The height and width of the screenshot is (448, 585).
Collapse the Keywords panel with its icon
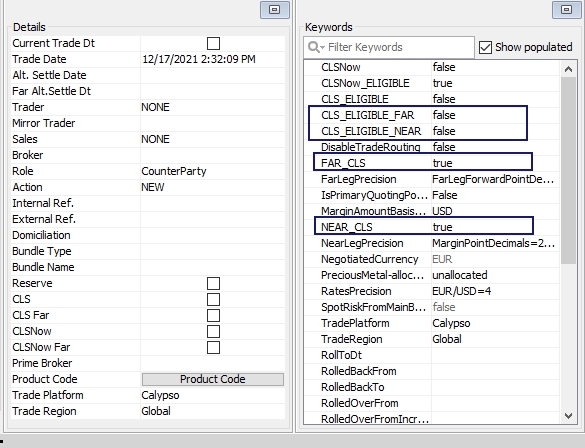click(567, 9)
